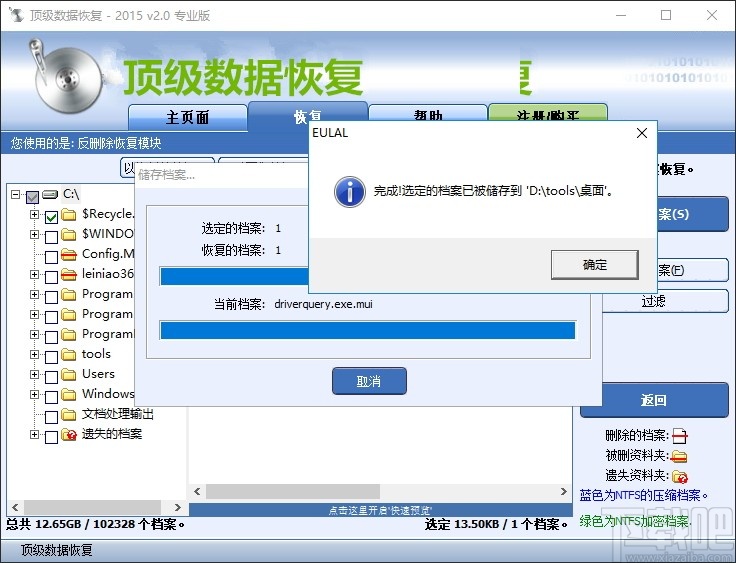Click the $WINDO folder icon

pos(69,234)
